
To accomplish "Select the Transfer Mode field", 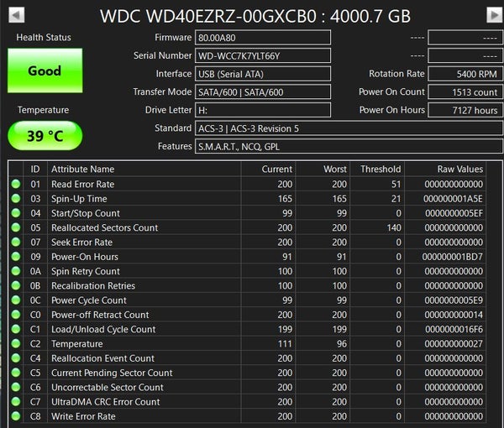I will tap(263, 92).
